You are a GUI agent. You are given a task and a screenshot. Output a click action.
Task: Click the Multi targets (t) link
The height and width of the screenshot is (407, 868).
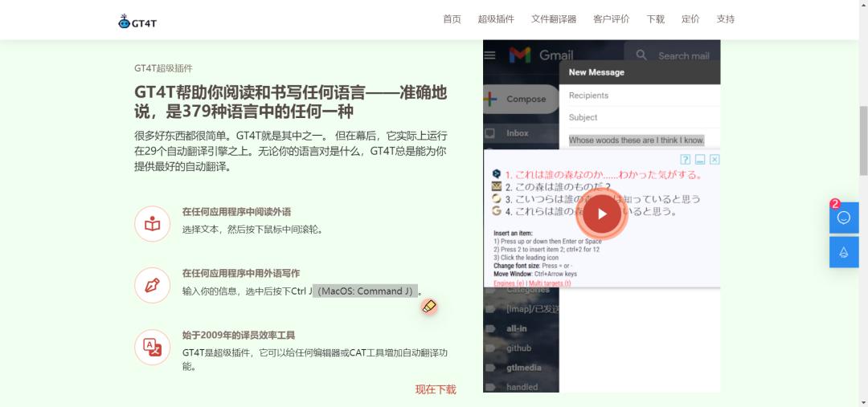[x=550, y=283]
